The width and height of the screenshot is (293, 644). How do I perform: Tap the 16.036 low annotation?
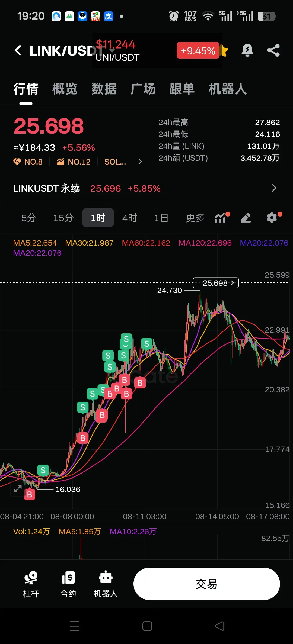68,489
